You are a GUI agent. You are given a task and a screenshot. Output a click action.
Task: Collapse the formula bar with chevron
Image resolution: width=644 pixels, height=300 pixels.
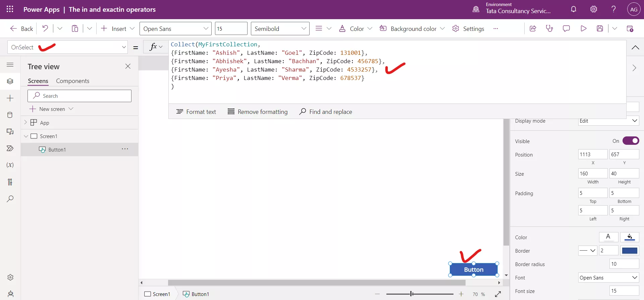tap(635, 47)
